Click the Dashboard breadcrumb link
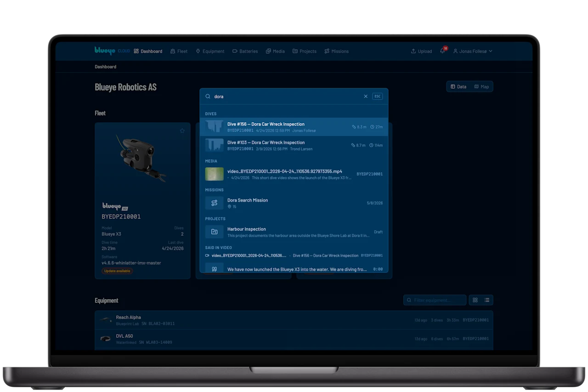 tap(105, 67)
